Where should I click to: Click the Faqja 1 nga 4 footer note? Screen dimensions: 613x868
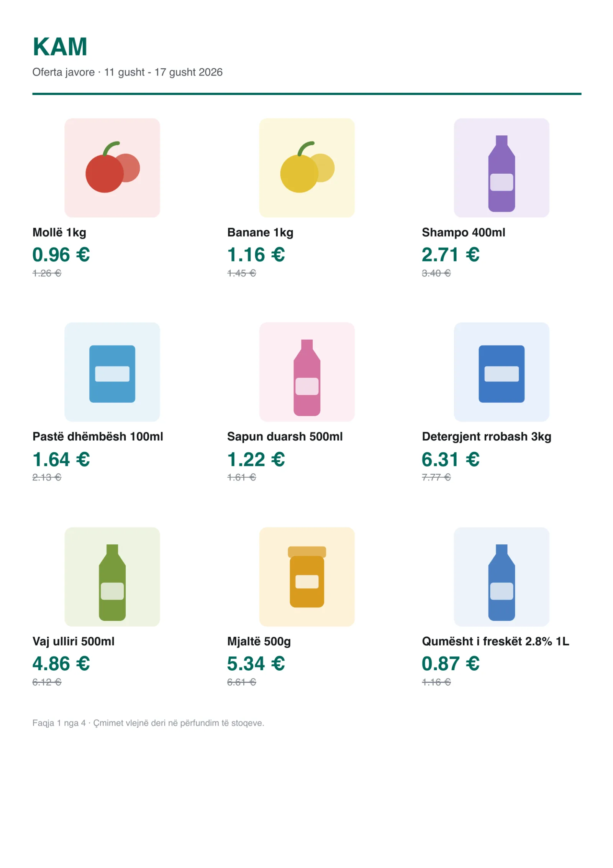148,723
